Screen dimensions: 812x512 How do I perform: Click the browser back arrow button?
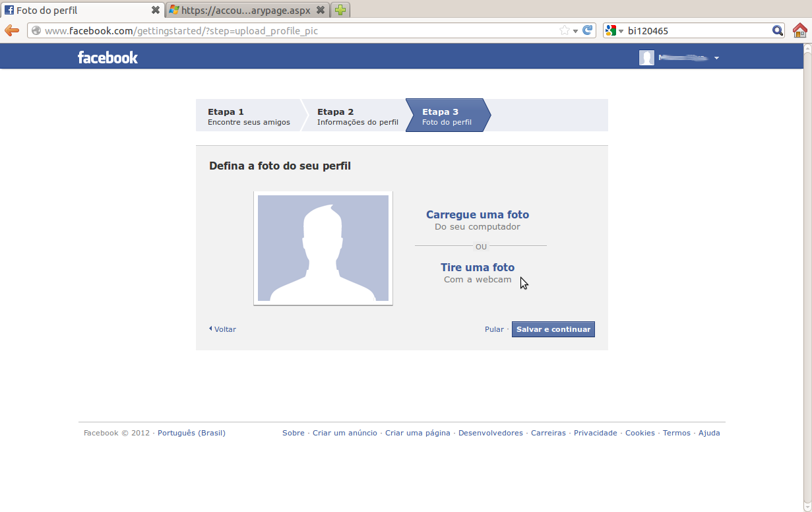[11, 30]
